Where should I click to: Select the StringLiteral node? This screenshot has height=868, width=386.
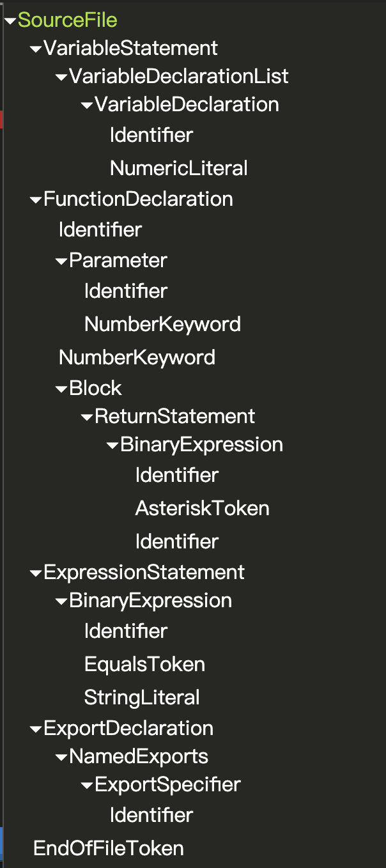pyautogui.click(x=142, y=697)
